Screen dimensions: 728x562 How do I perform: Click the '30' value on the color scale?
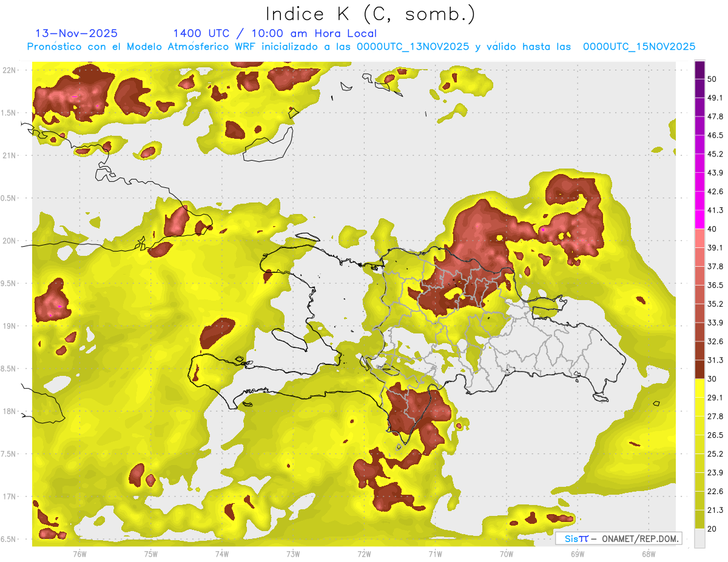click(x=712, y=379)
